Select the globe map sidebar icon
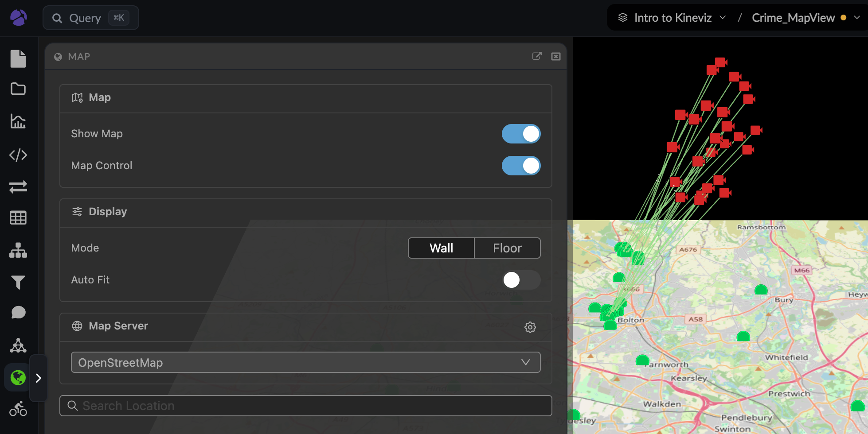868x434 pixels. tap(18, 378)
